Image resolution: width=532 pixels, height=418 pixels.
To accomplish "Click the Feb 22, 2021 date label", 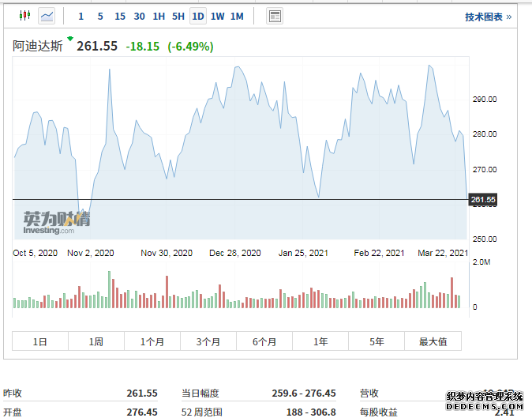I will (379, 253).
